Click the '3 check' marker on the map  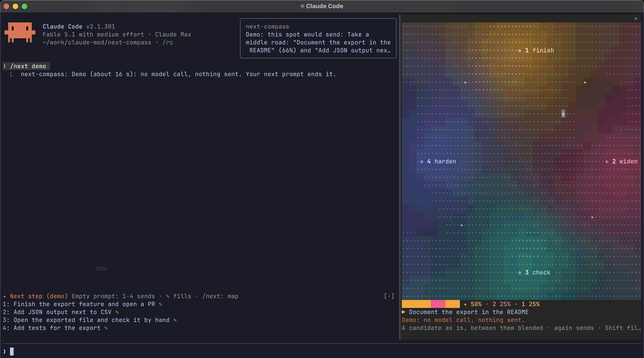[534, 272]
